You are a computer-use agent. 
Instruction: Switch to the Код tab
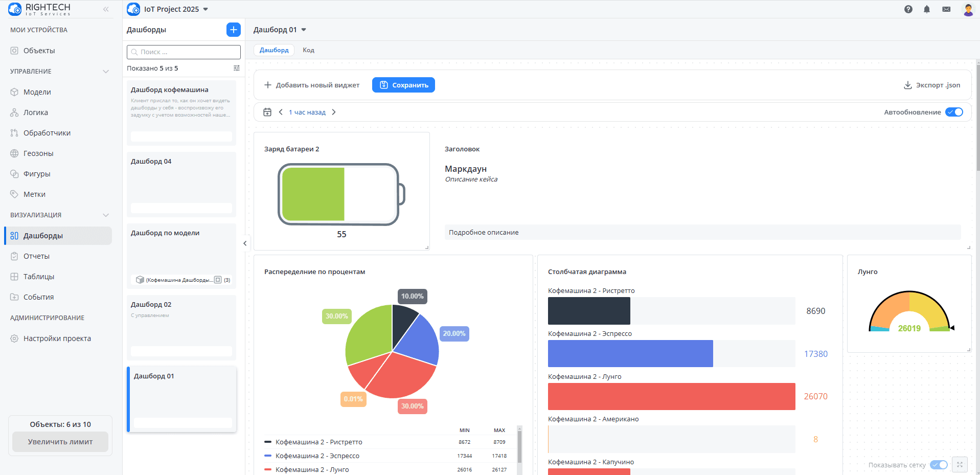click(308, 50)
